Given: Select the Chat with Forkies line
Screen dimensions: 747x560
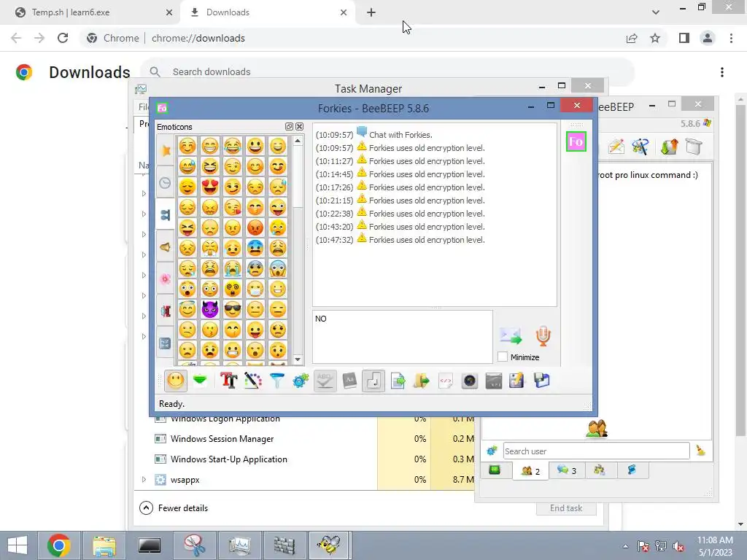Looking at the screenshot, I should coord(374,134).
